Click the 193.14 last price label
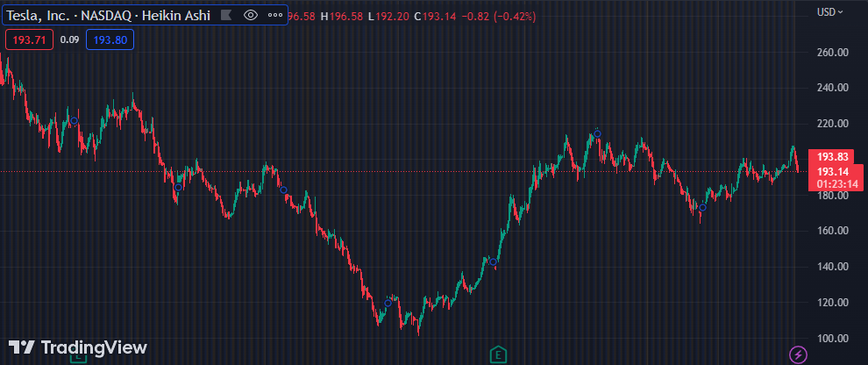The width and height of the screenshot is (868, 365). pos(834,171)
